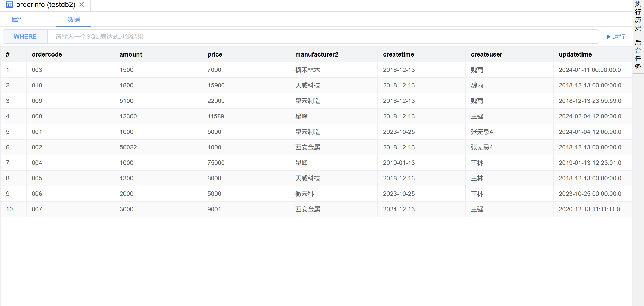Viewport: 644px width, 306px height.
Task: Click the amount column header
Action: 131,54
